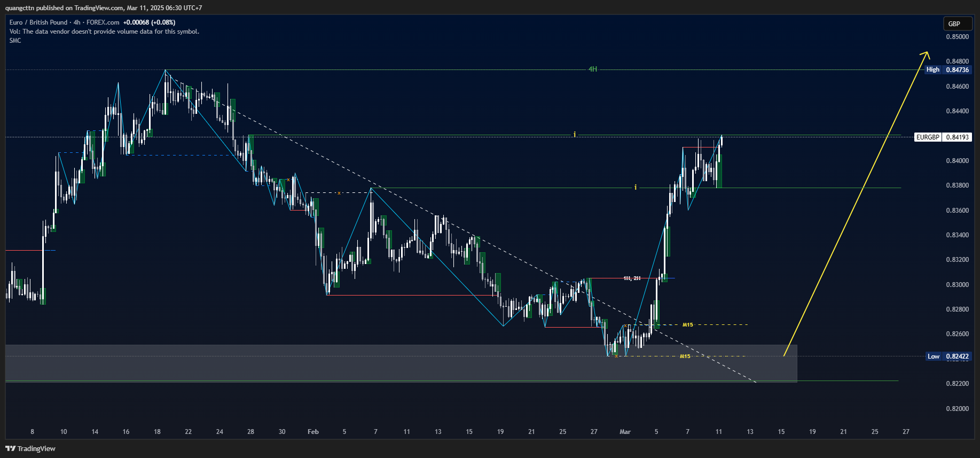
Task: Click the FOREX.com source label
Action: coord(103,22)
